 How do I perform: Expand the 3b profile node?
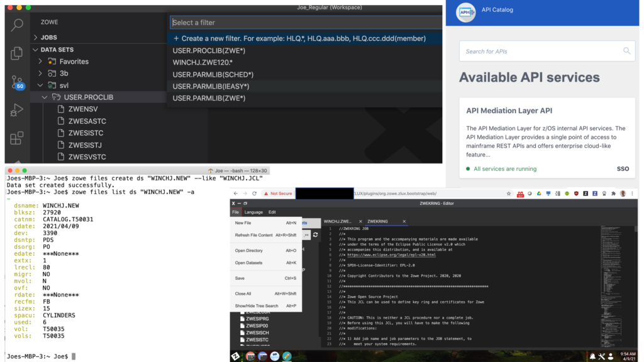tap(40, 74)
